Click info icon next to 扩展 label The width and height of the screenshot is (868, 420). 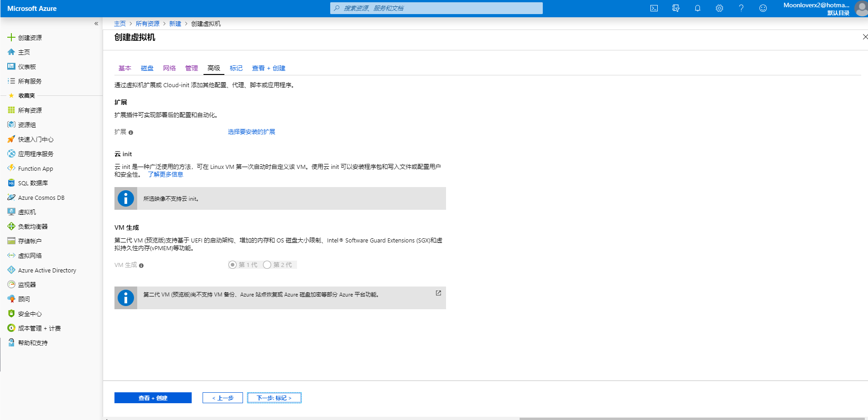click(131, 133)
